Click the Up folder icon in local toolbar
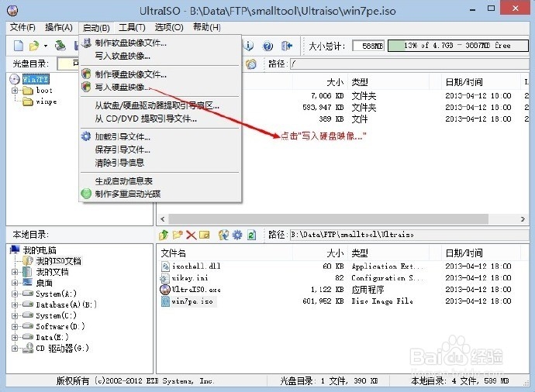 [164, 235]
